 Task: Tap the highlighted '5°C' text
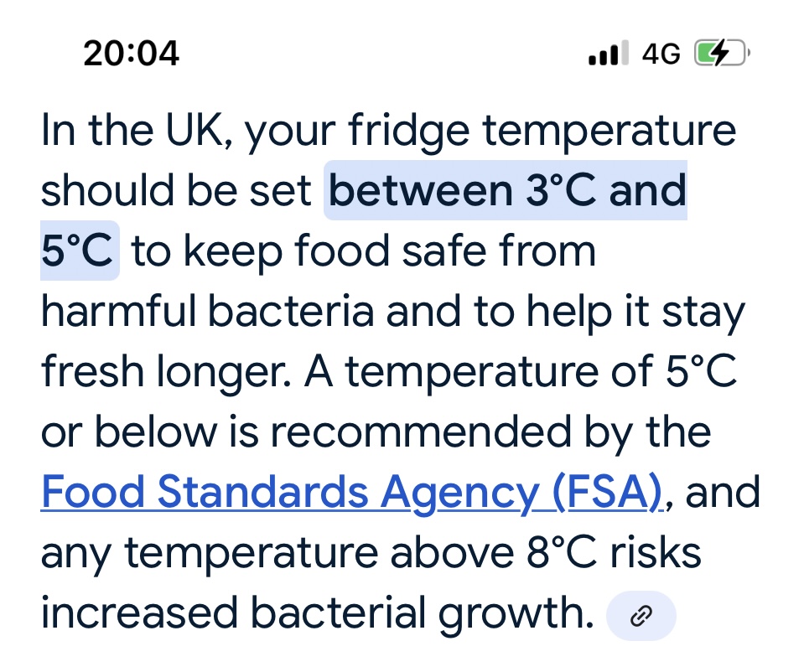(x=80, y=251)
